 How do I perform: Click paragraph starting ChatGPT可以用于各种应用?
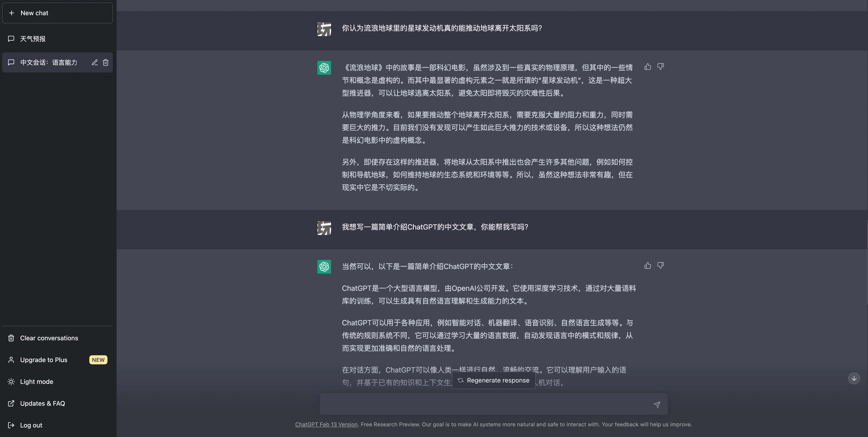pos(487,335)
